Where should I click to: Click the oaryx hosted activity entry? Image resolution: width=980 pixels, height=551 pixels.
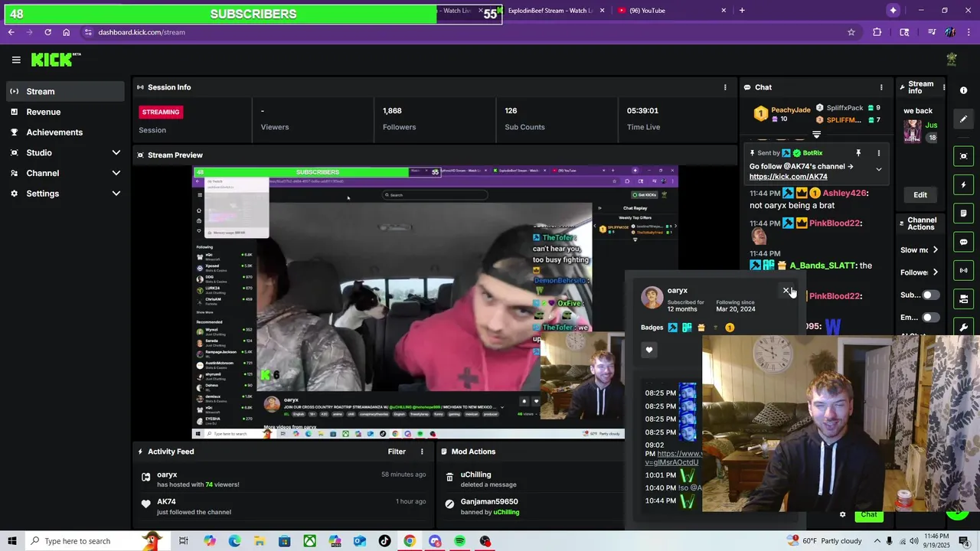(285, 479)
